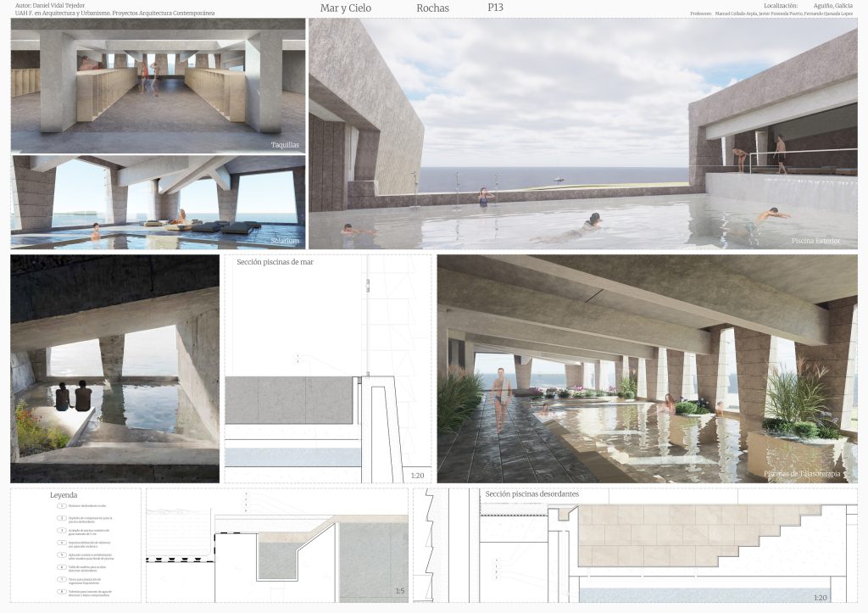The height and width of the screenshot is (613, 868).
Task: Click the 1:20 scale on sea pool section
Action: point(417,476)
